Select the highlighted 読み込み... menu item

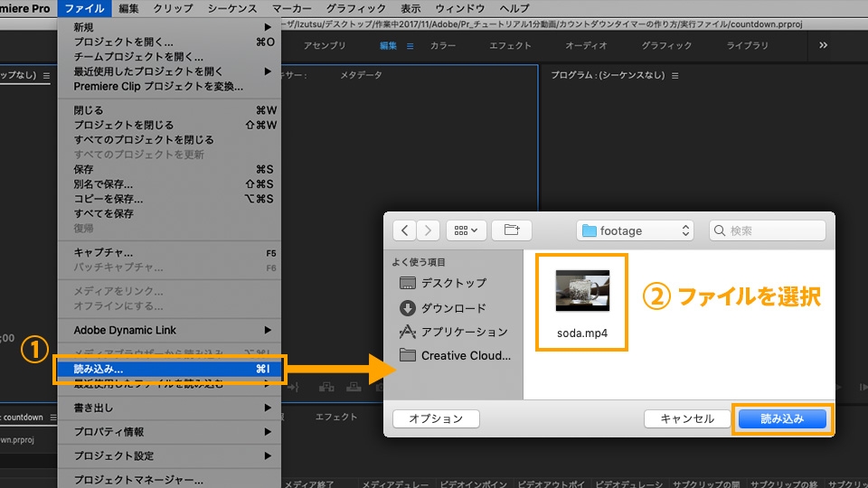pyautogui.click(x=169, y=369)
